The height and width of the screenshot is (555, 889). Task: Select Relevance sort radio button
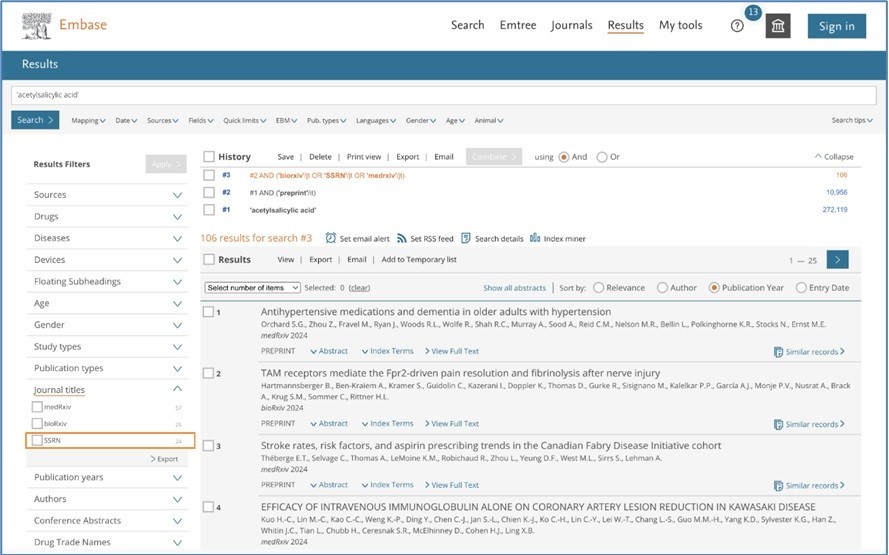click(598, 288)
